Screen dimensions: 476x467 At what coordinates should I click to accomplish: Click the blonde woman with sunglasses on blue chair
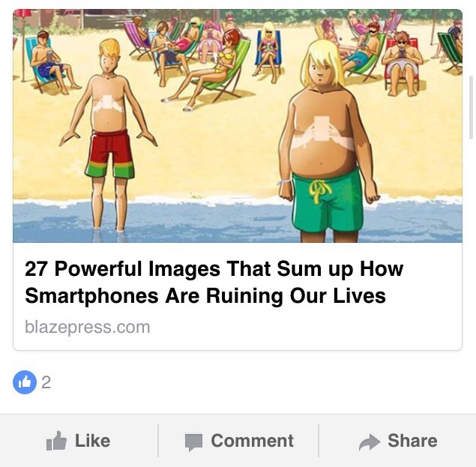click(x=268, y=52)
